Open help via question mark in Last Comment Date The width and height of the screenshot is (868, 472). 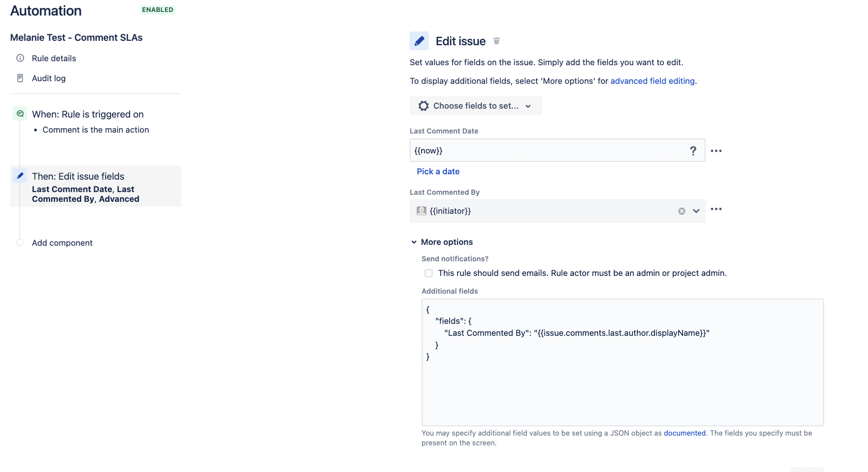(693, 151)
